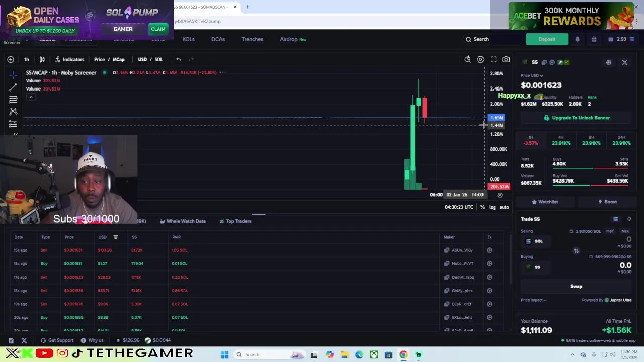Click the Boost button
This screenshot has height=362, width=644.
point(607,202)
